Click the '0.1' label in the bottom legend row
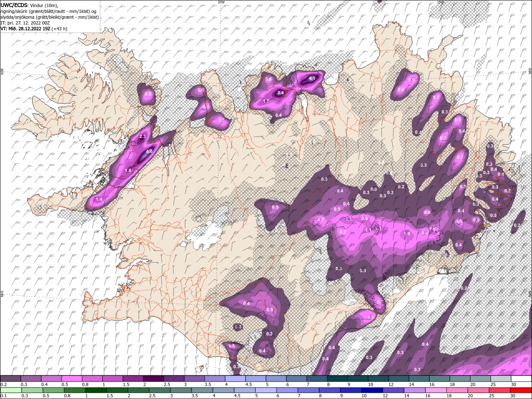Viewport: 532px width, 399px height. coord(3,396)
